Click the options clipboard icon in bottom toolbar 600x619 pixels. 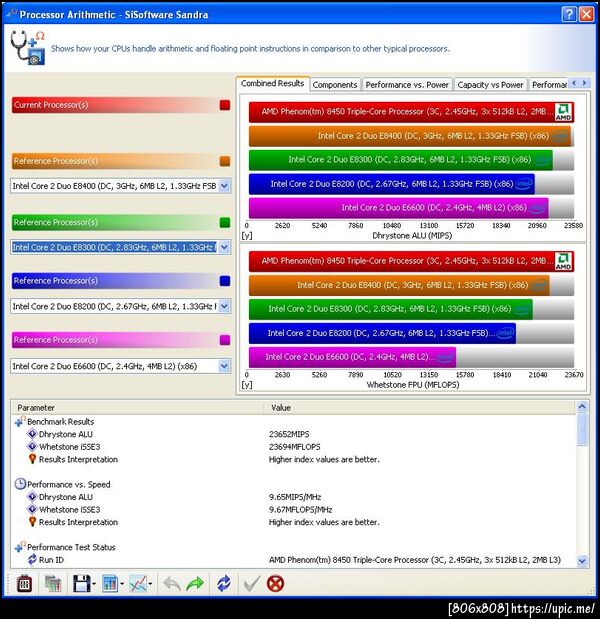(x=24, y=583)
